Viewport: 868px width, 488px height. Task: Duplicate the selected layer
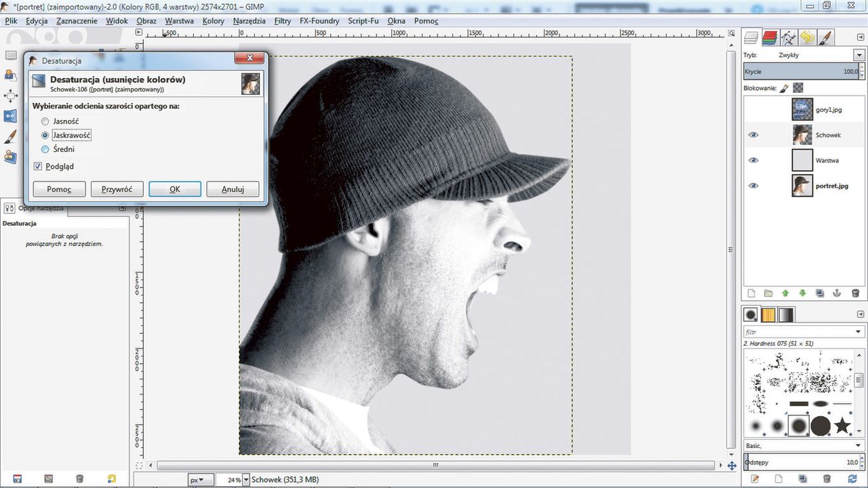point(820,293)
